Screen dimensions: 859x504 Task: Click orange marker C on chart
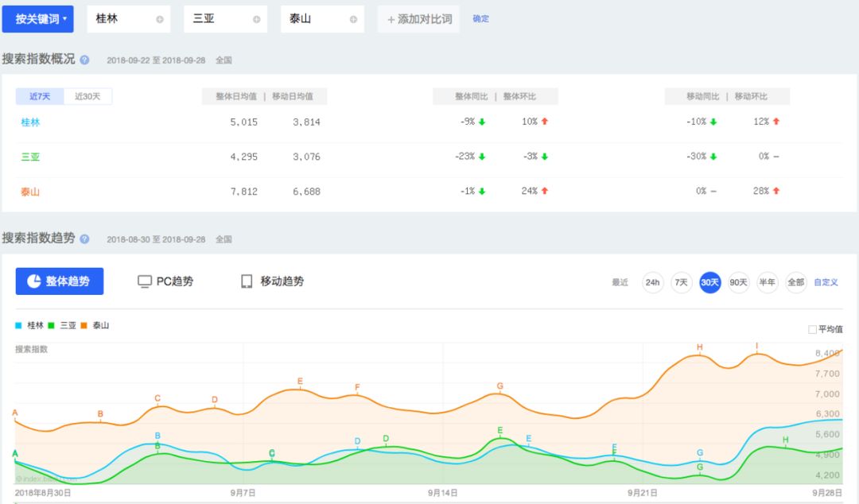click(x=157, y=398)
